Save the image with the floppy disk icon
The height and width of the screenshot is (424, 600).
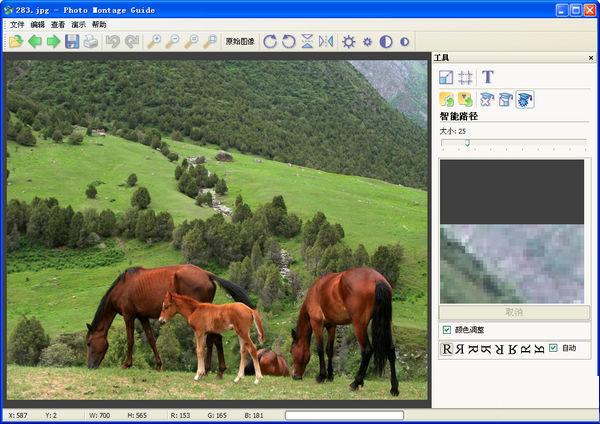72,41
